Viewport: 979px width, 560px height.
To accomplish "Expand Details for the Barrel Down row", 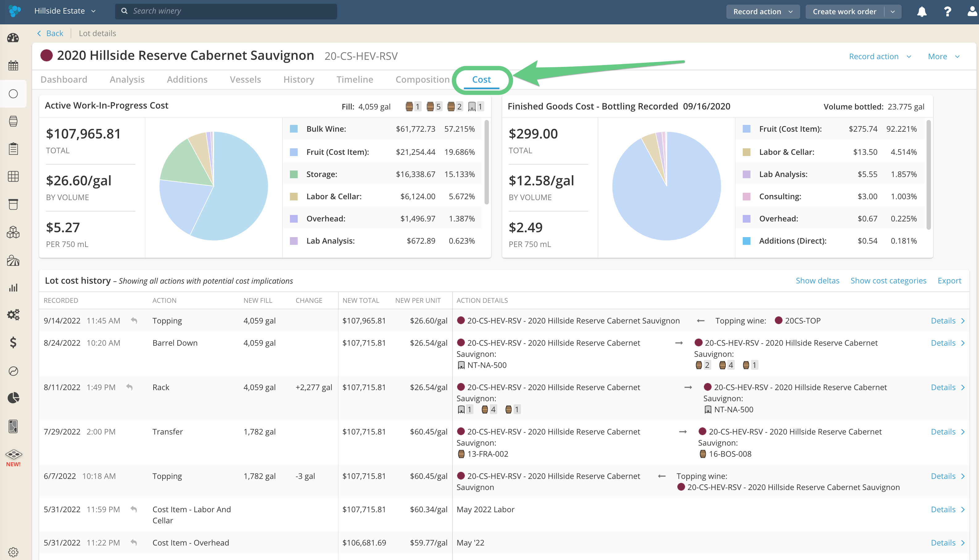I will coord(948,343).
